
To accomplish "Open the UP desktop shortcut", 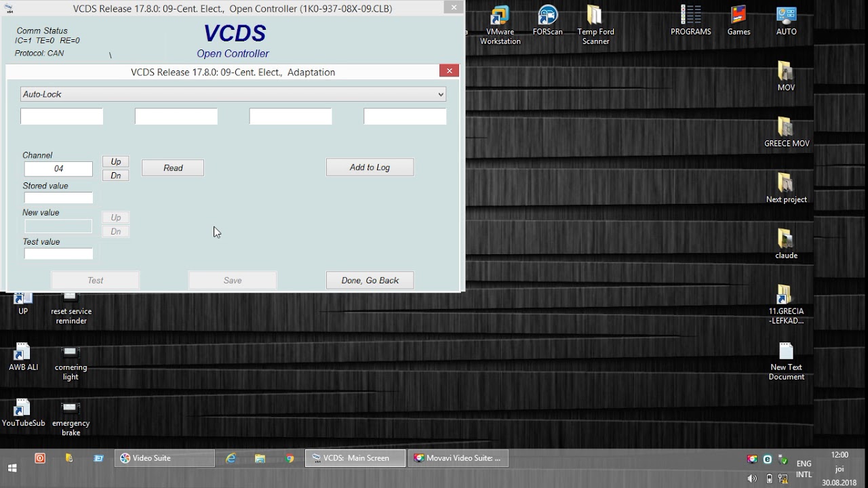I will [x=23, y=304].
